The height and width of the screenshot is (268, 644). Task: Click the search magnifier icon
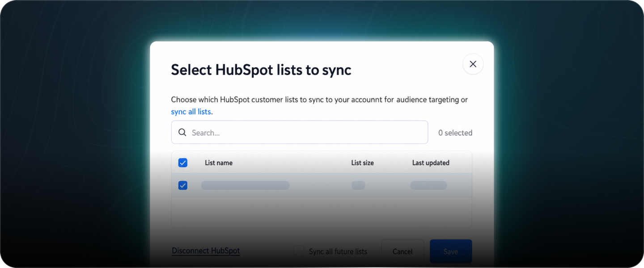[x=182, y=132]
